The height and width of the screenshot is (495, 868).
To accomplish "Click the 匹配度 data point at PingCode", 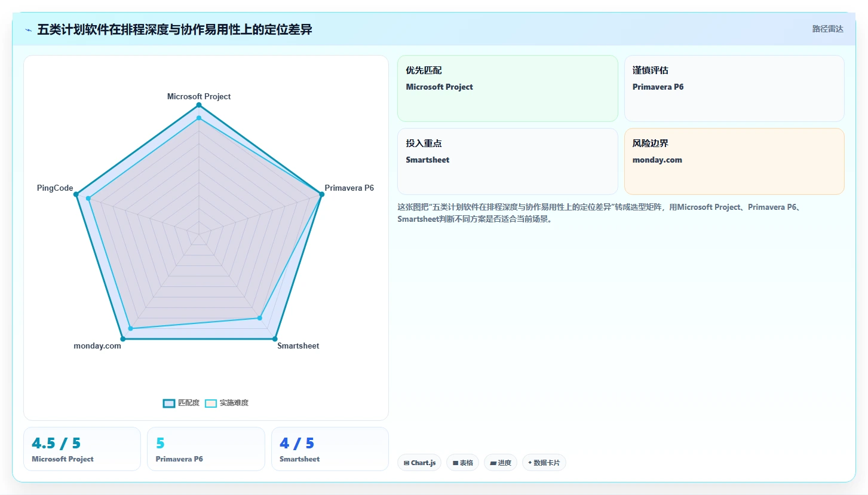I will click(76, 194).
